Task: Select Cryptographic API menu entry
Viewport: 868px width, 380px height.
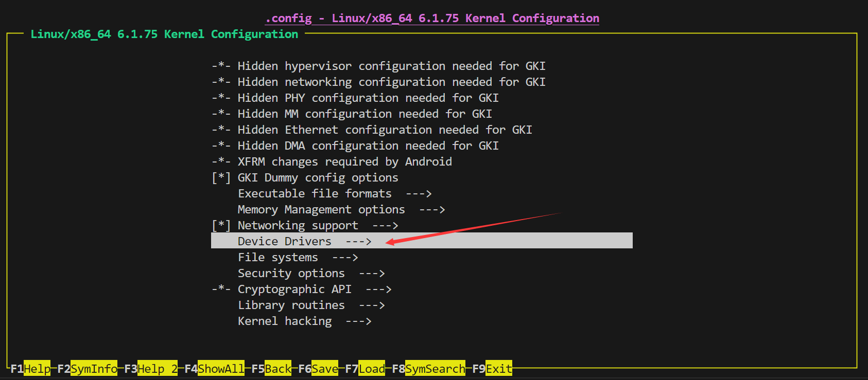Action: click(294, 289)
